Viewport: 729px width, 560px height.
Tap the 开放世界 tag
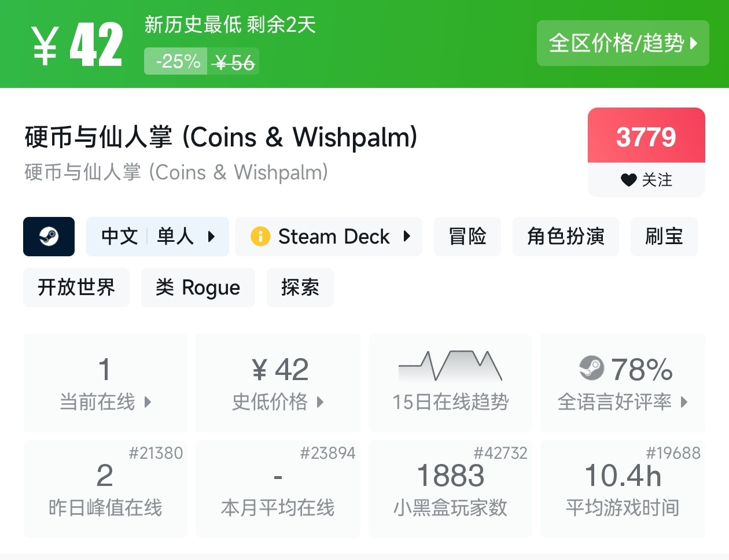76,288
